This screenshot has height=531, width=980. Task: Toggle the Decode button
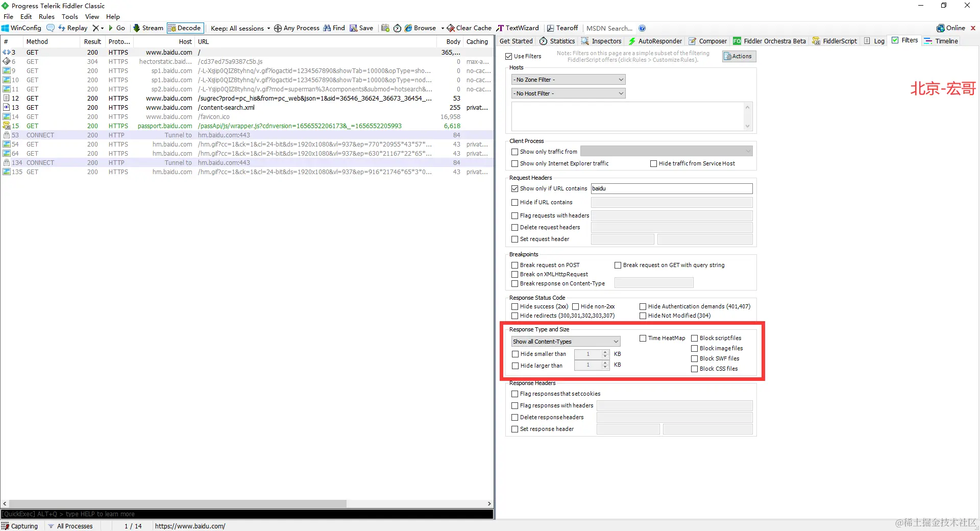point(185,28)
